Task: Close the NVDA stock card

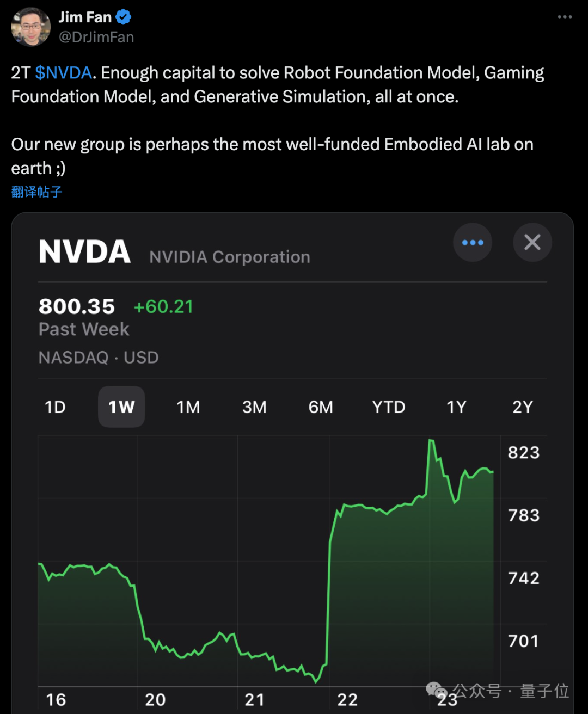Action: (532, 242)
